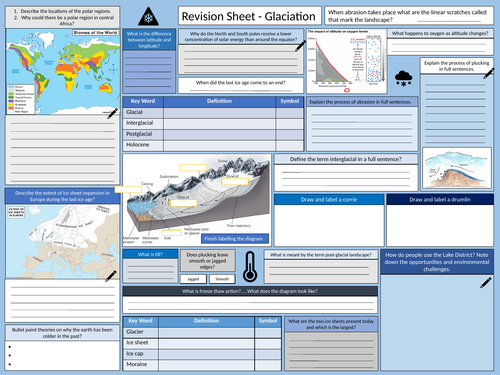Click the pencil beside the solar energy question
The image size is (500, 375).
point(300,46)
